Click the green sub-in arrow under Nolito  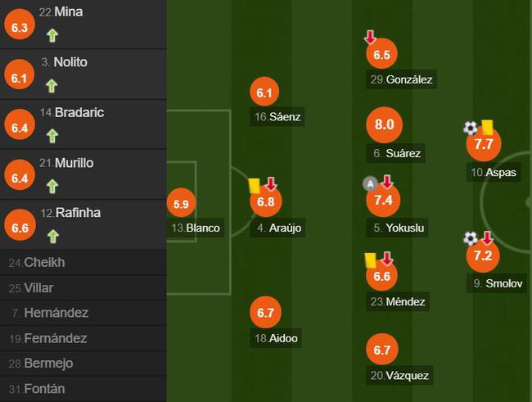pos(52,85)
